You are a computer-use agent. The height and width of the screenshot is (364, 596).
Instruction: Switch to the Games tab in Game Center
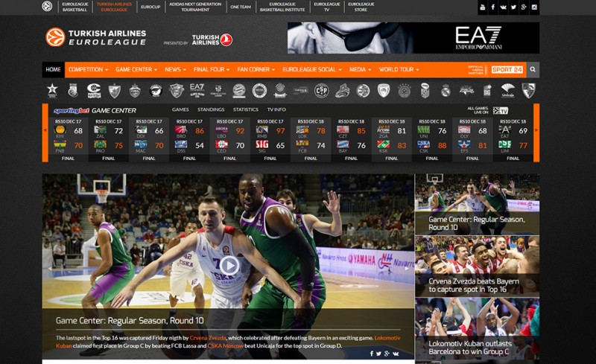(x=180, y=109)
